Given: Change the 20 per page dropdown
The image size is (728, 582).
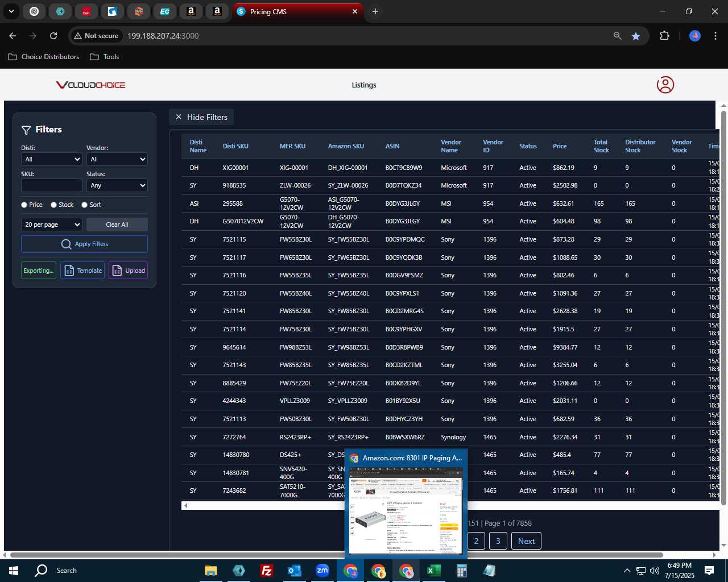Looking at the screenshot, I should (x=52, y=225).
